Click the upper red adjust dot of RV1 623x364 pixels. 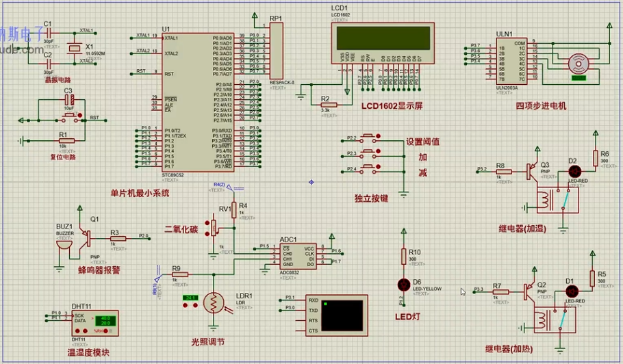tap(207, 224)
